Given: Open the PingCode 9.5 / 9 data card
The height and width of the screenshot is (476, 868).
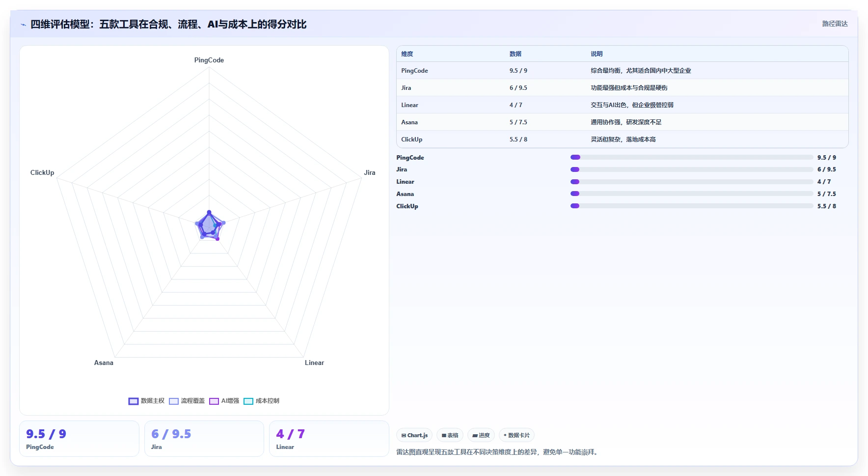Looking at the screenshot, I should [x=79, y=439].
